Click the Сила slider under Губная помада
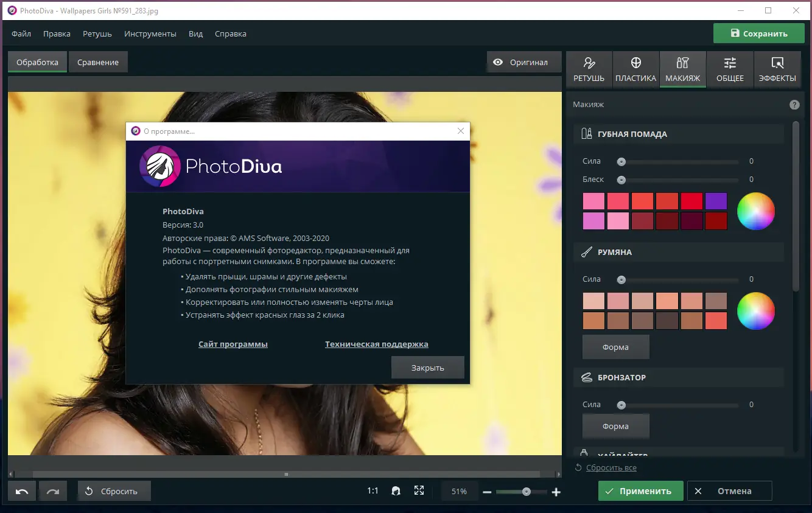812x513 pixels. 678,162
